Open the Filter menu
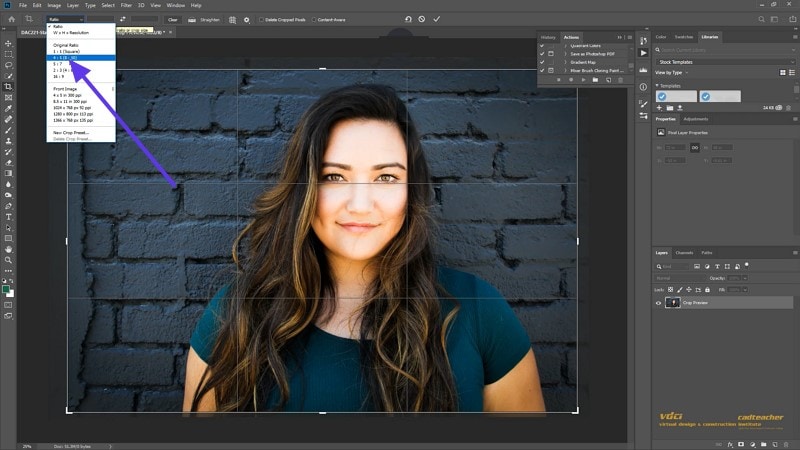This screenshot has height=450, width=800. click(126, 5)
